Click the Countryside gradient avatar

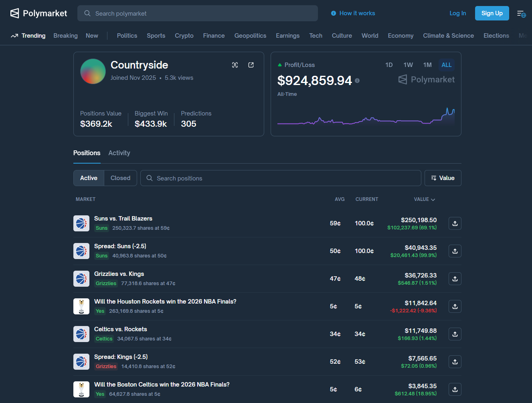tap(93, 71)
